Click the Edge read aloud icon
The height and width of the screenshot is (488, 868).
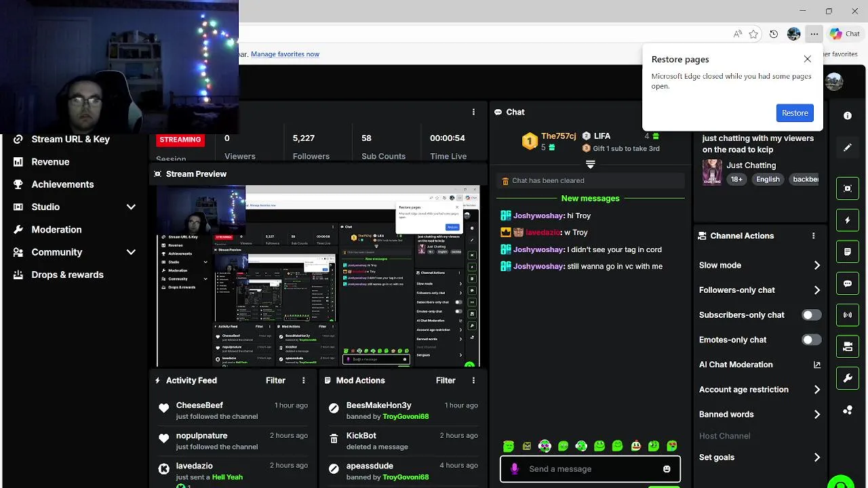tap(737, 34)
